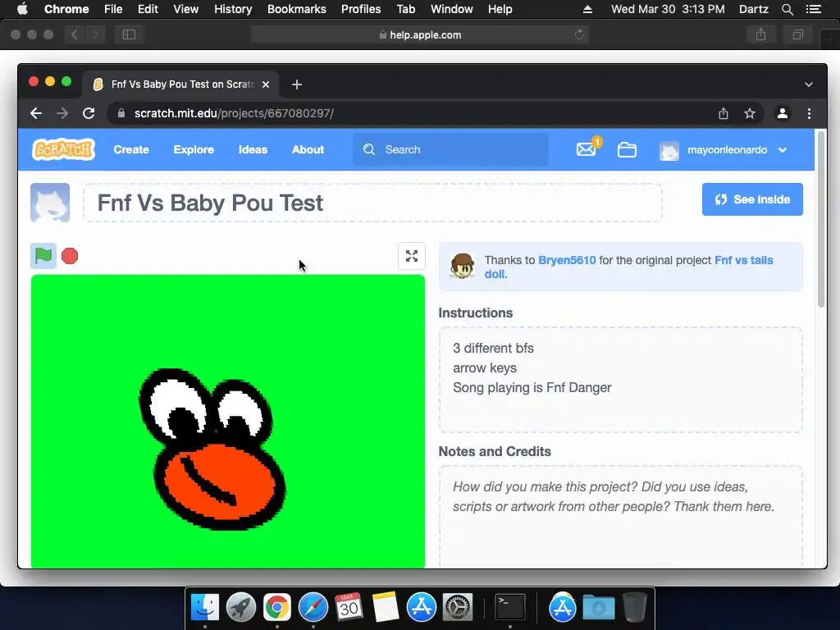Click the red stop button
This screenshot has width=840, height=630.
click(x=70, y=256)
